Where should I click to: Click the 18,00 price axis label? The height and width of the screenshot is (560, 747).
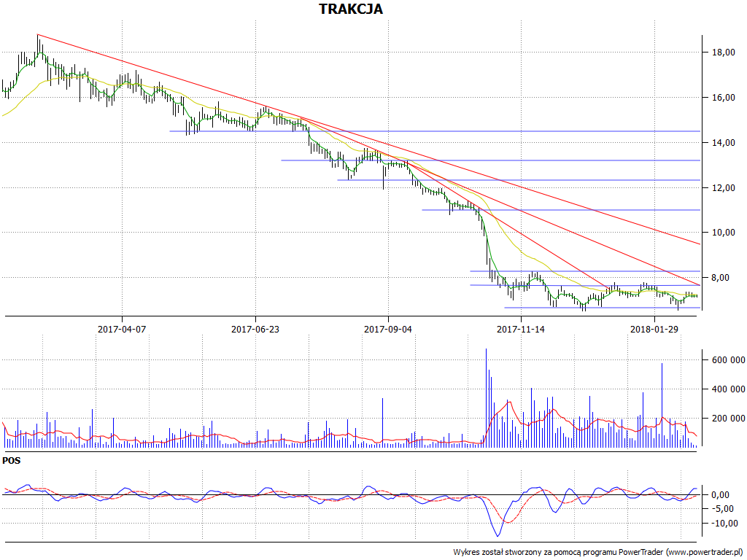[723, 52]
